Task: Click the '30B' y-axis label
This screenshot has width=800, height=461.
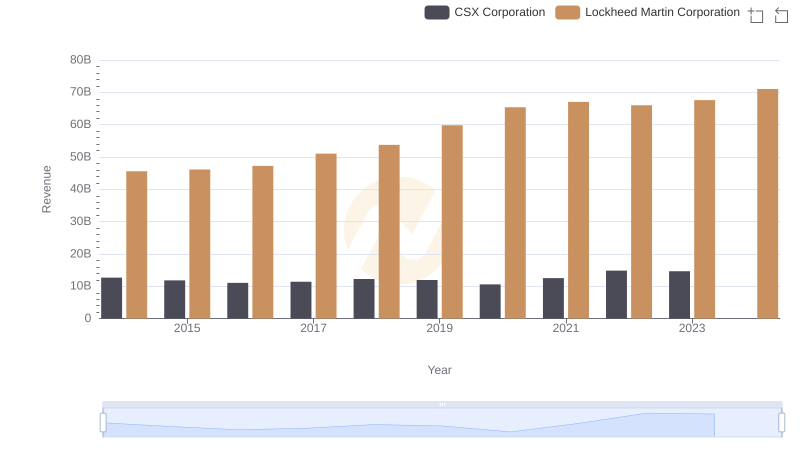Action: 81,221
